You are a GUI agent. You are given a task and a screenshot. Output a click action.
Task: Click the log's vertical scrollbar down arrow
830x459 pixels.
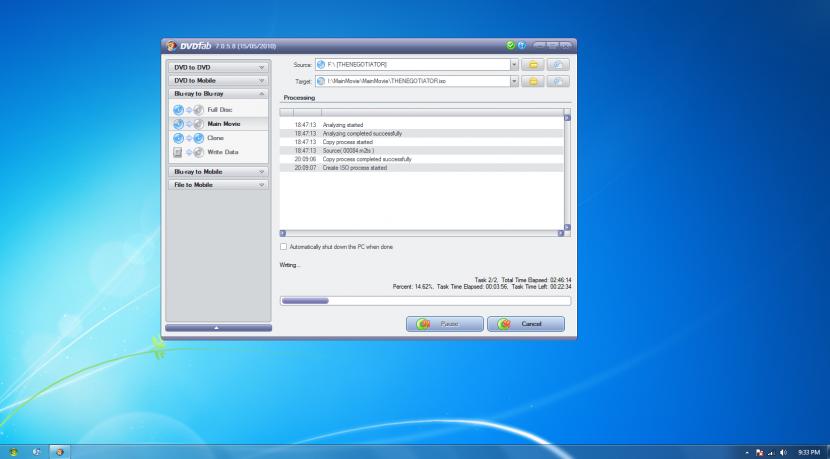click(567, 227)
